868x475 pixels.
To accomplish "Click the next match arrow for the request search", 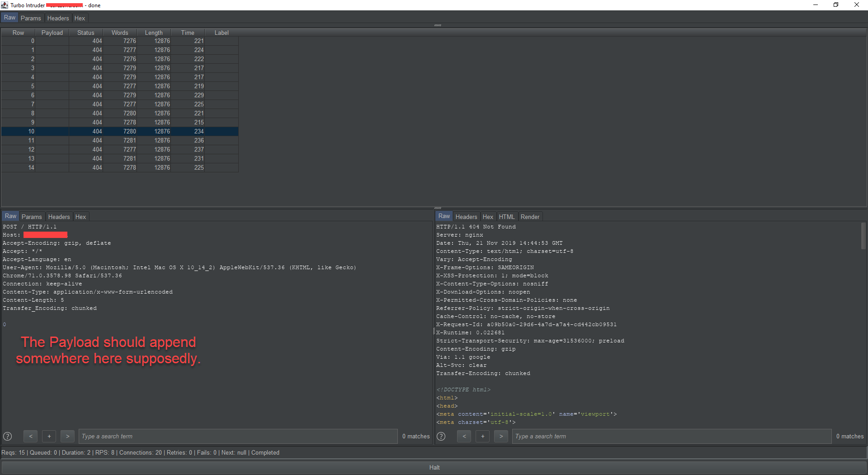I will tap(67, 436).
